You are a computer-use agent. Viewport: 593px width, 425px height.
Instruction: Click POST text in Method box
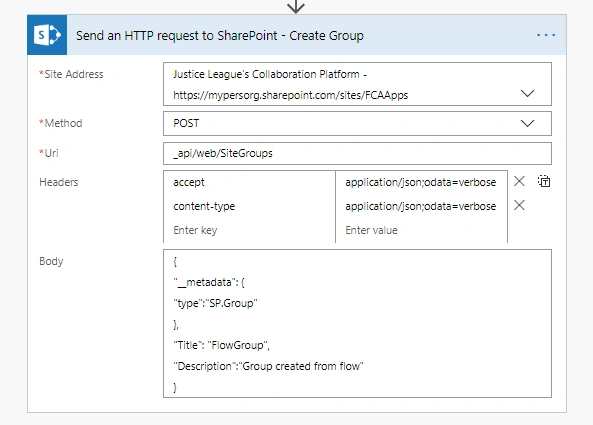tap(186, 123)
